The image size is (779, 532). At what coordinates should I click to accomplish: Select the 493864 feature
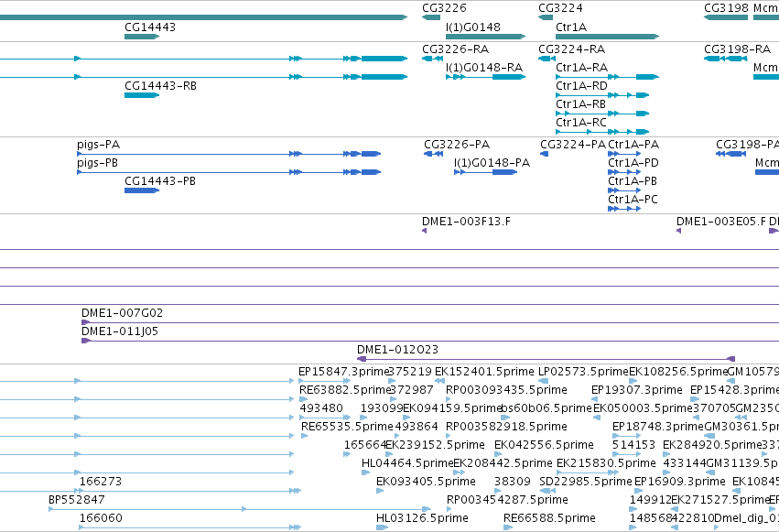397,436
